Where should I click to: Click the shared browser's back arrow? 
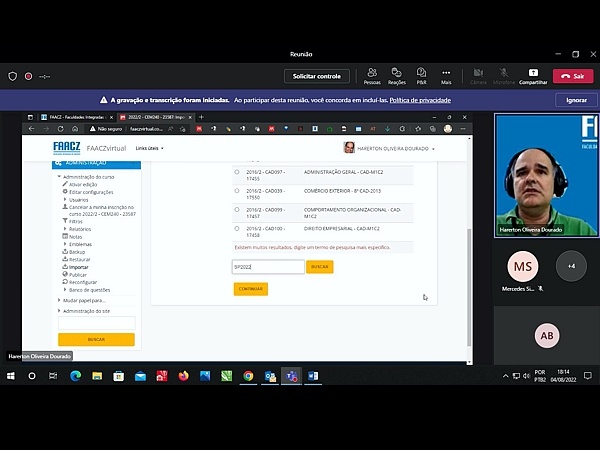[x=31, y=129]
